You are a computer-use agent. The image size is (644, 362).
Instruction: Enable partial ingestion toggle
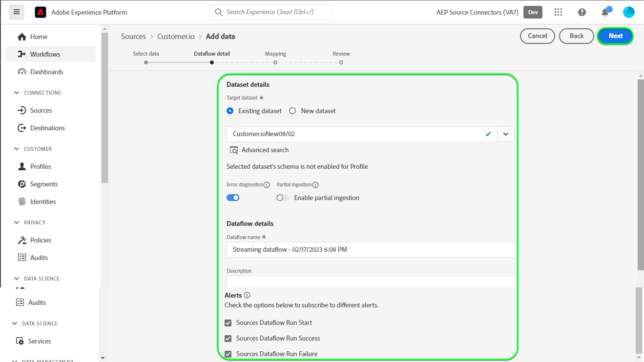coord(282,198)
